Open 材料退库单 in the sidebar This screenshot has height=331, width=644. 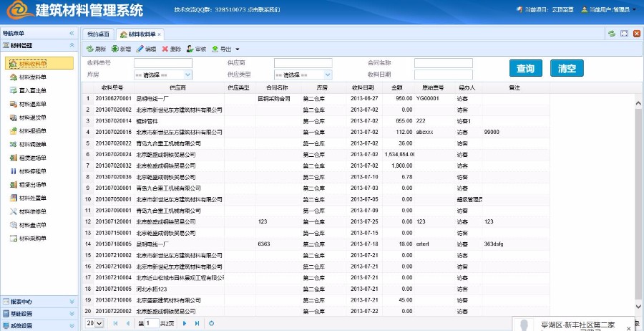coord(28,104)
